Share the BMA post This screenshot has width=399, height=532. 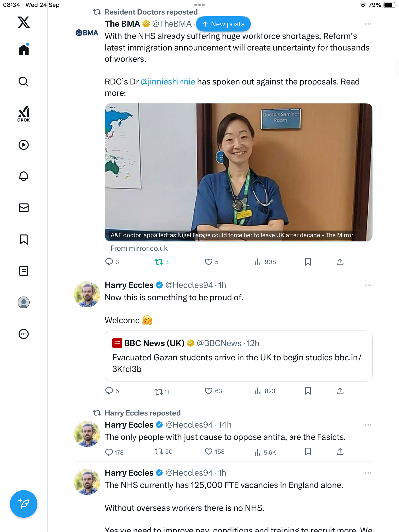(x=340, y=262)
